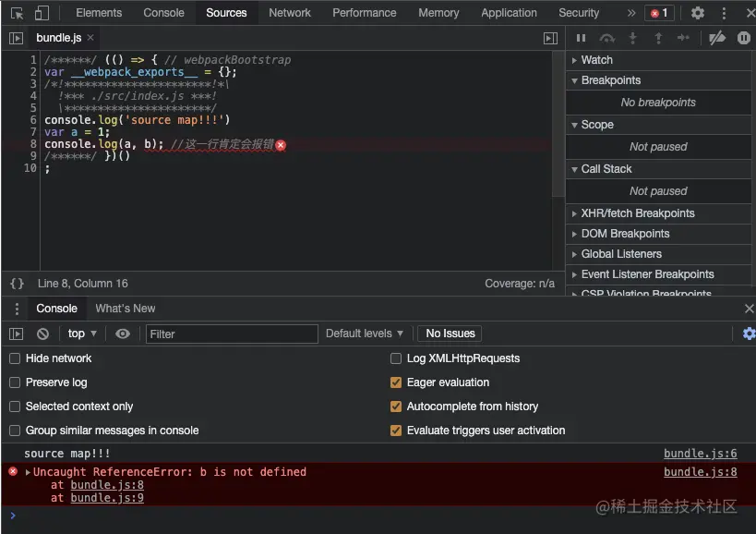The width and height of the screenshot is (756, 534).
Task: Click the deactivate breakpoints icon
Action: [717, 38]
